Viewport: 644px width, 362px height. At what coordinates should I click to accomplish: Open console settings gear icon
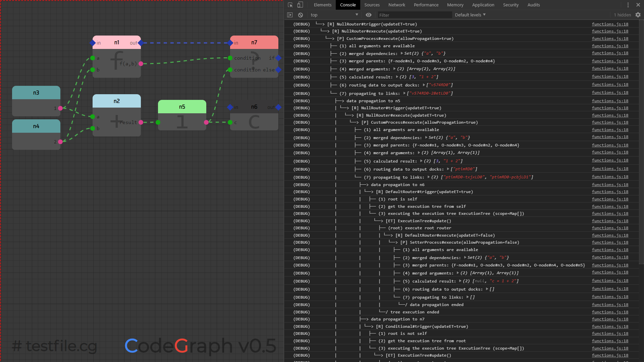coord(638,15)
